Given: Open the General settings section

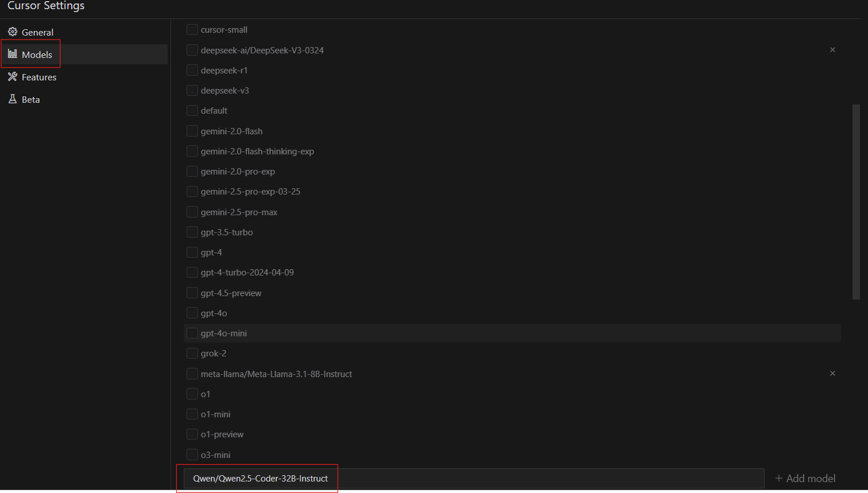Looking at the screenshot, I should tap(84, 32).
